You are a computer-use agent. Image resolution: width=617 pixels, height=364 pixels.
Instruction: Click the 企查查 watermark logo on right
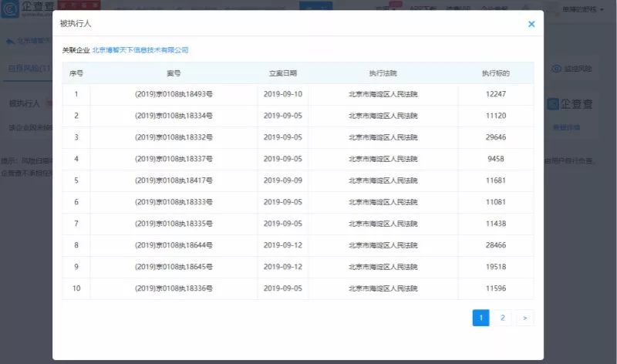[570, 104]
